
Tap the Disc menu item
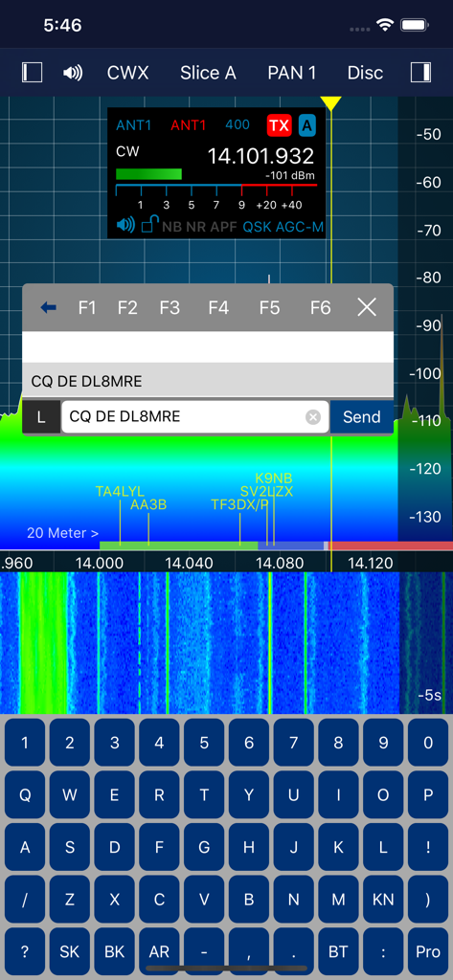(x=366, y=73)
